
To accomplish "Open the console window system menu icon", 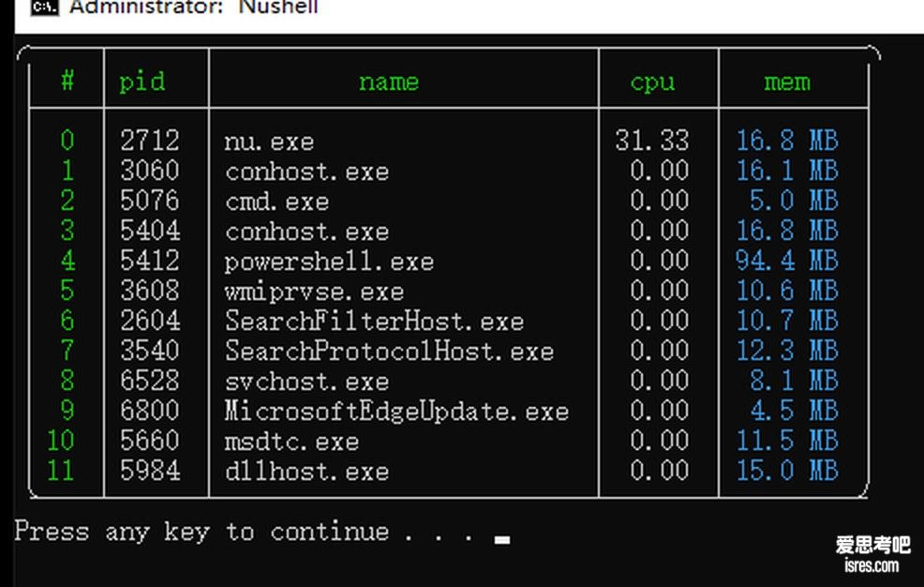I will click(45, 8).
